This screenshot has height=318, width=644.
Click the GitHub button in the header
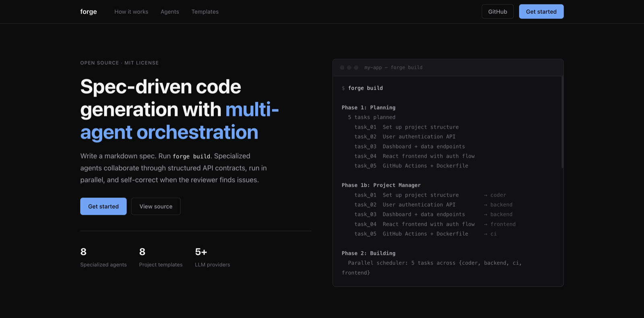497,12
